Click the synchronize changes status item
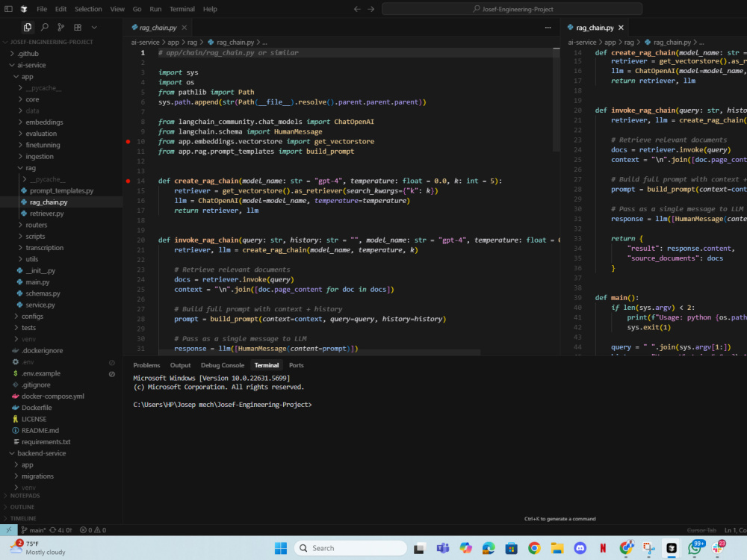 61,530
